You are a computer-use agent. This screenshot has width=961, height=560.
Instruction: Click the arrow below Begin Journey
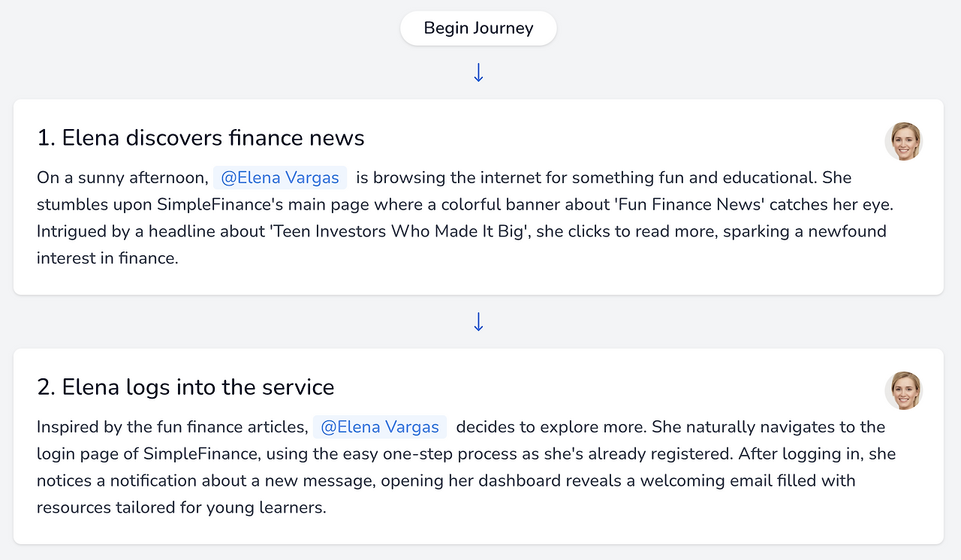478,73
